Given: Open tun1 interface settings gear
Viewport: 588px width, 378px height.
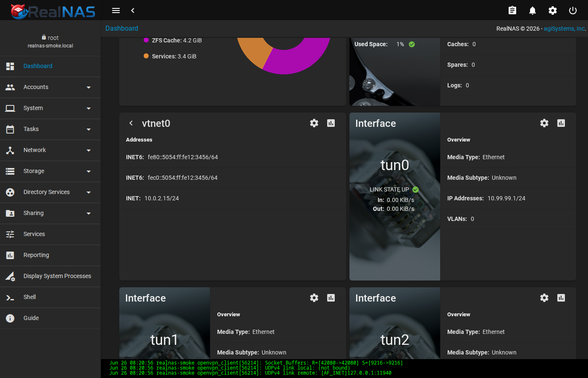Looking at the screenshot, I should point(314,298).
